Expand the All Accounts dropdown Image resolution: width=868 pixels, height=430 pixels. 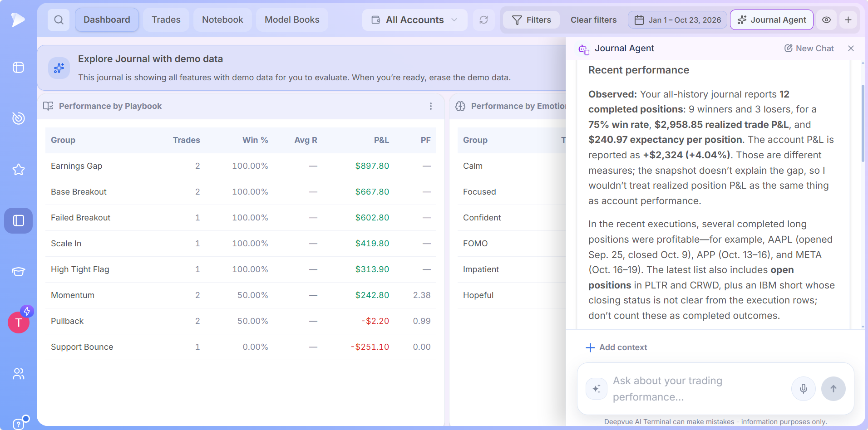click(414, 20)
